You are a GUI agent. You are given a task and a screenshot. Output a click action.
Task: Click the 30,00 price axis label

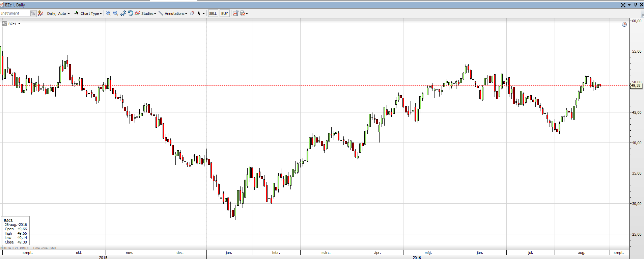[637, 204]
